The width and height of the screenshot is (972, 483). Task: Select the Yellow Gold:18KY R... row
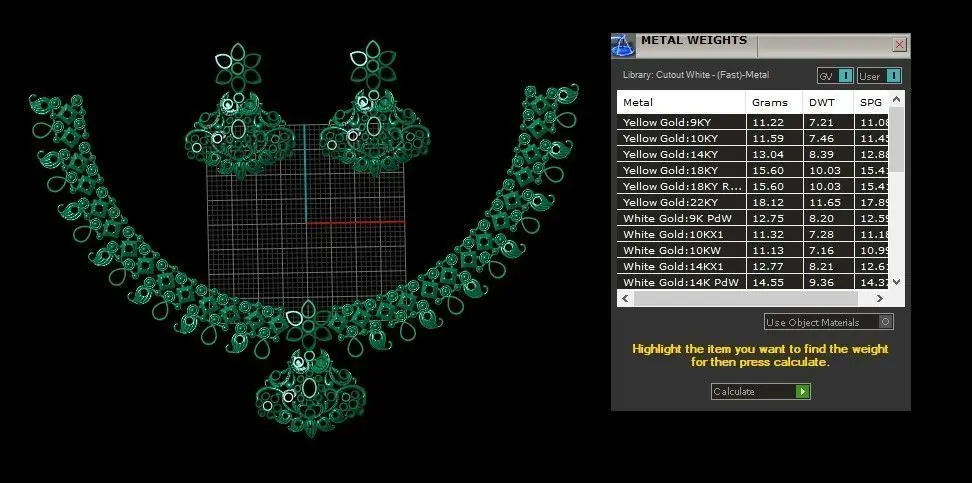click(753, 186)
